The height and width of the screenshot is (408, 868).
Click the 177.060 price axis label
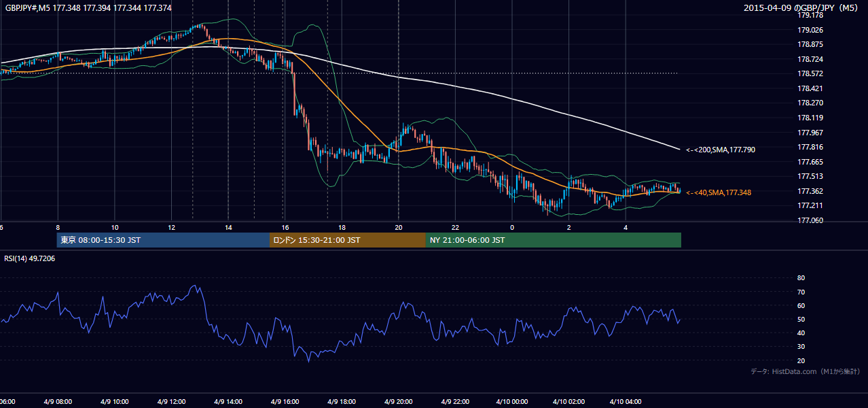tap(810, 220)
